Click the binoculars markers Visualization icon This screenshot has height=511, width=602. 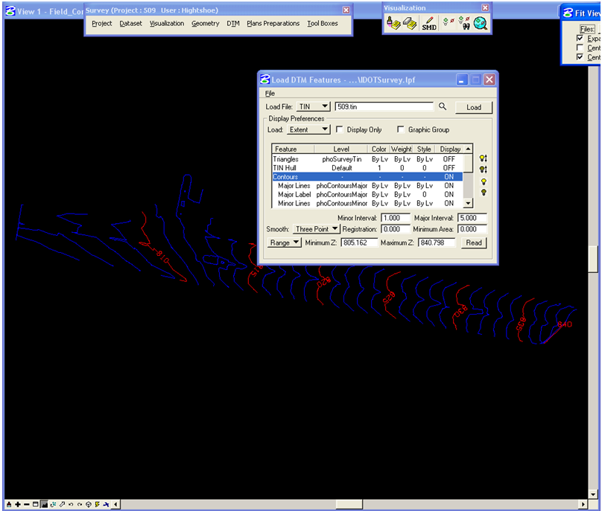tap(465, 24)
